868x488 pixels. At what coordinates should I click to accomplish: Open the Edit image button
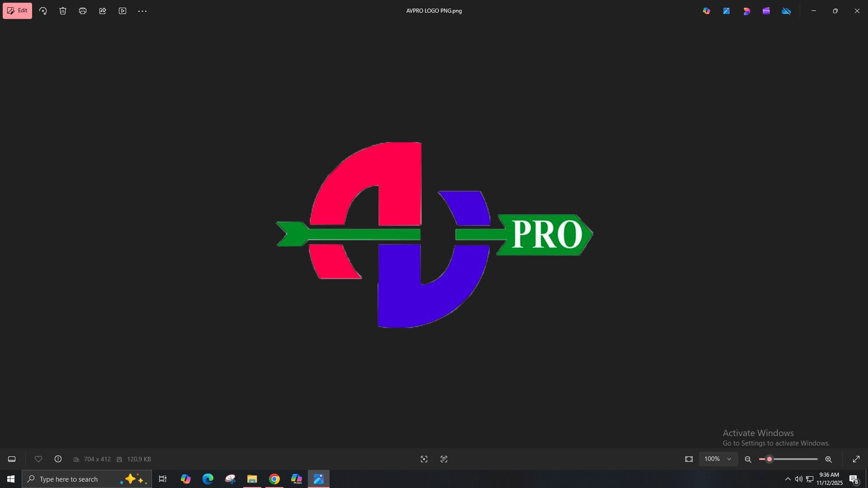tap(17, 11)
